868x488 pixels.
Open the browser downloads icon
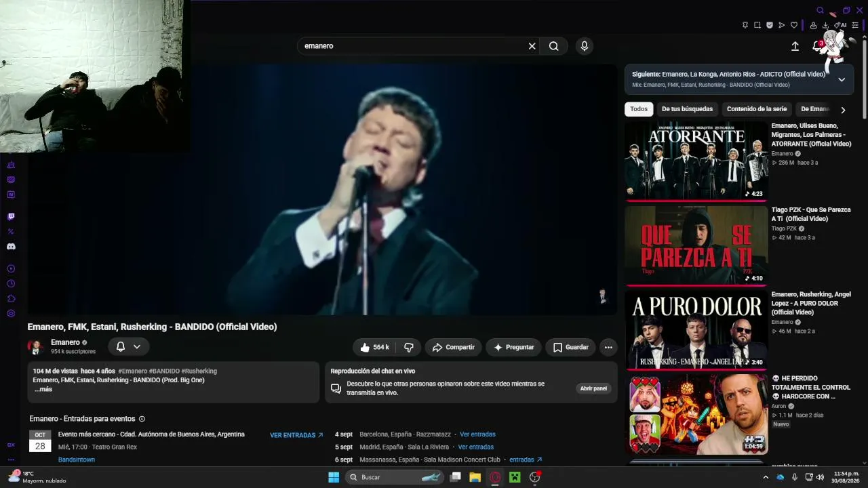(825, 25)
